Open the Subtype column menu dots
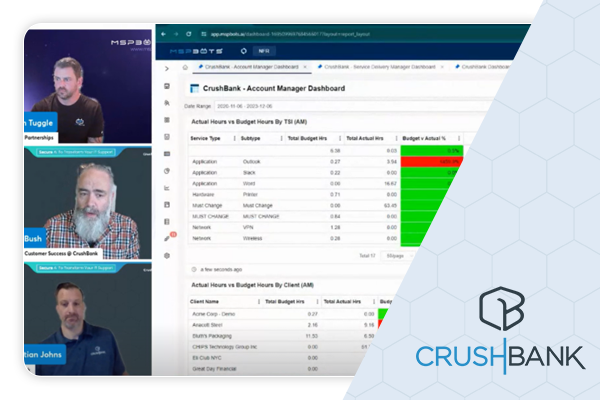The image size is (600, 400). [x=282, y=138]
